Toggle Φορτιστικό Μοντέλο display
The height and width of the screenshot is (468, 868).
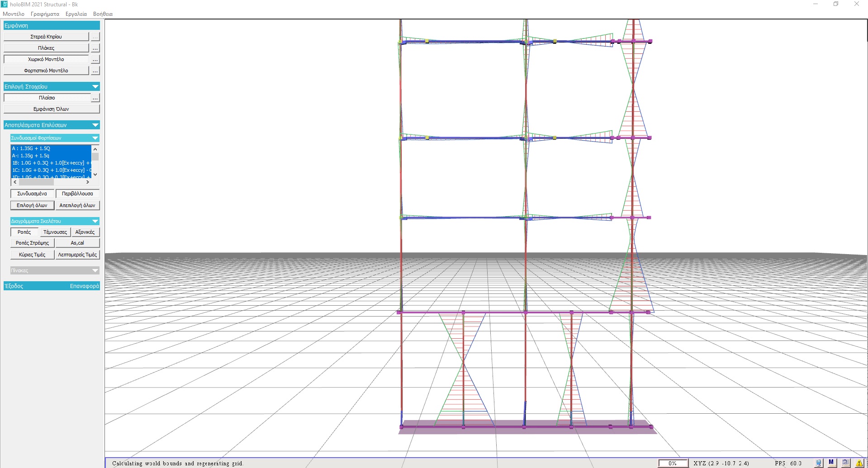click(x=46, y=71)
